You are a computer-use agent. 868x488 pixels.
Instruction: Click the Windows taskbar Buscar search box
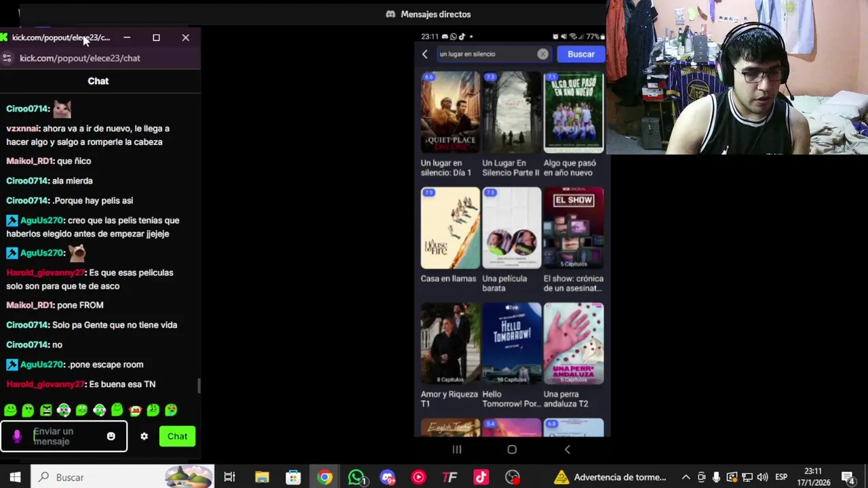122,477
